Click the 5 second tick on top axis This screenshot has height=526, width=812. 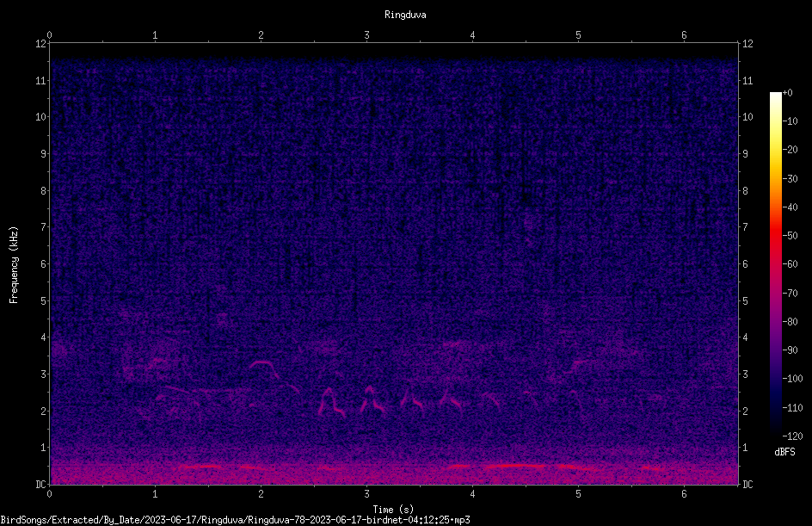pos(578,35)
